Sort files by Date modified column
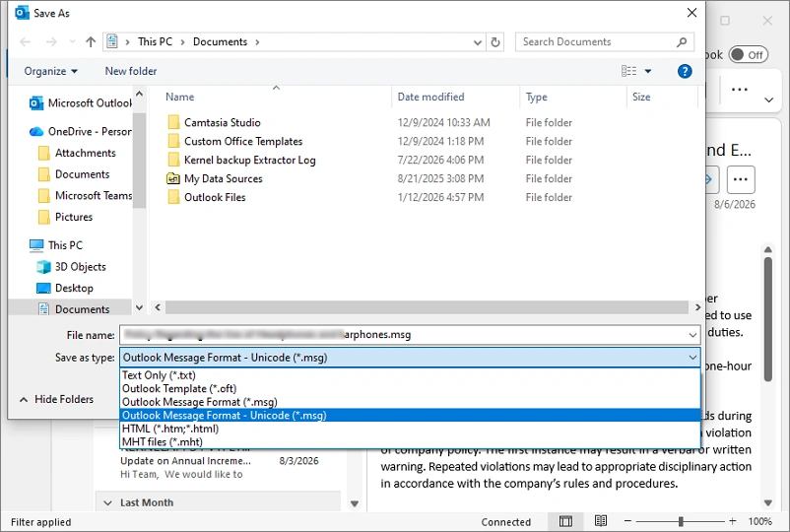Viewport: 790px width, 532px height. point(430,97)
